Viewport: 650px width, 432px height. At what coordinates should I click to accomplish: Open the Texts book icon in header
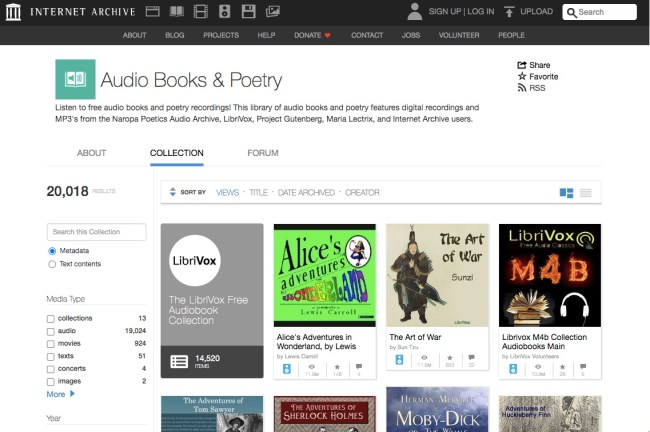click(x=177, y=11)
